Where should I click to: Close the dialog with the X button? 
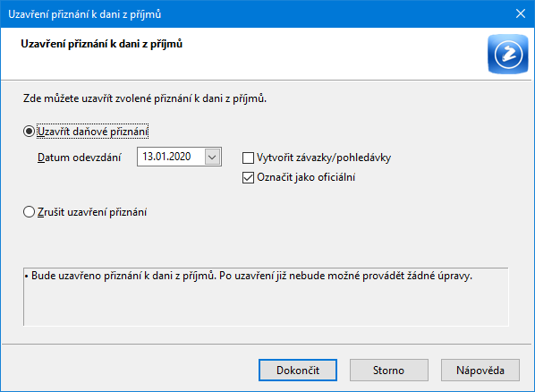[521, 13]
